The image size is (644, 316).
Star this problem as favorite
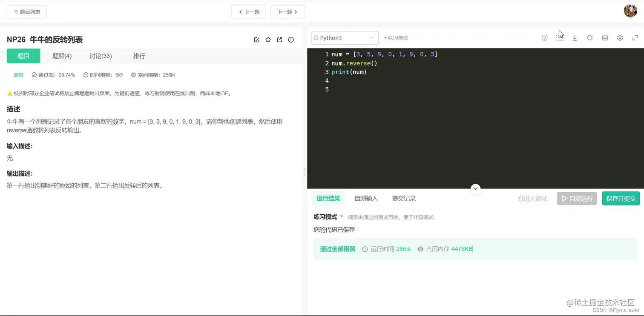pos(268,40)
